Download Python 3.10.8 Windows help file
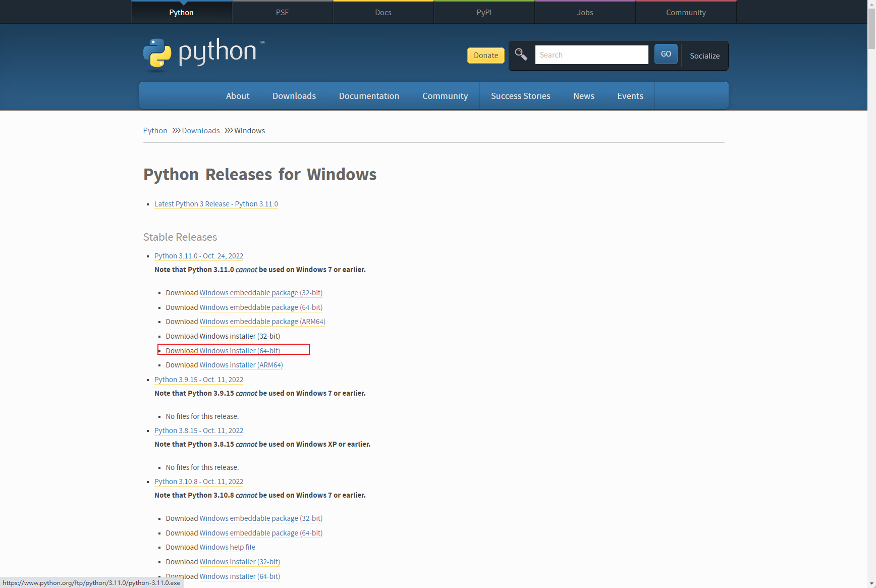The image size is (876, 588). [x=227, y=547]
